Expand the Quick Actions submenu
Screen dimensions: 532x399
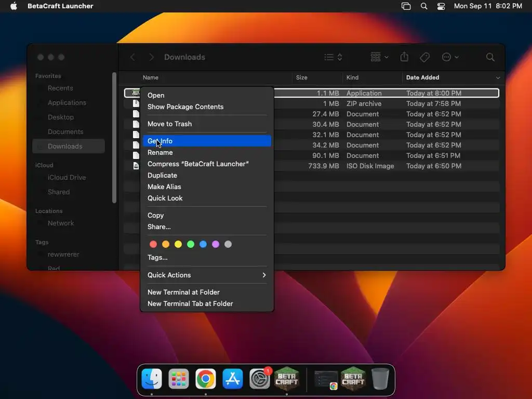click(207, 275)
